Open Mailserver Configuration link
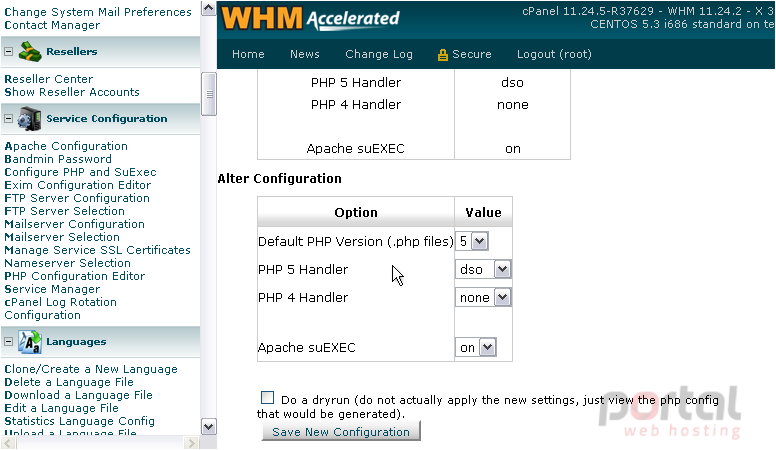Screen dimensions: 776x450 (x=74, y=224)
